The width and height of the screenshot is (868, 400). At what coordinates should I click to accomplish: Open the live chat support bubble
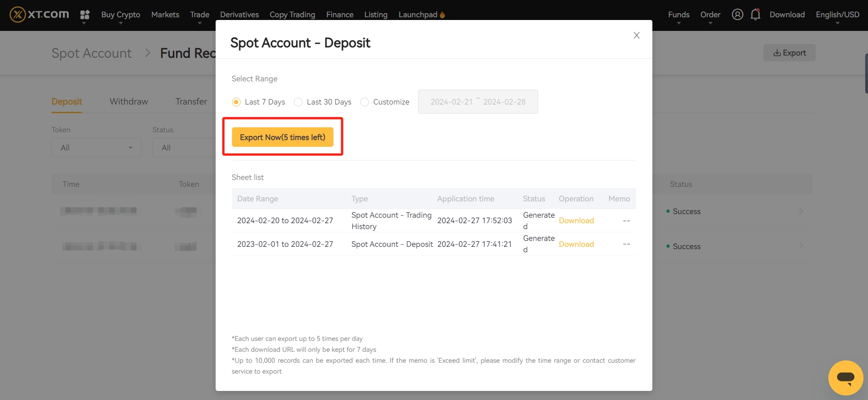(846, 378)
